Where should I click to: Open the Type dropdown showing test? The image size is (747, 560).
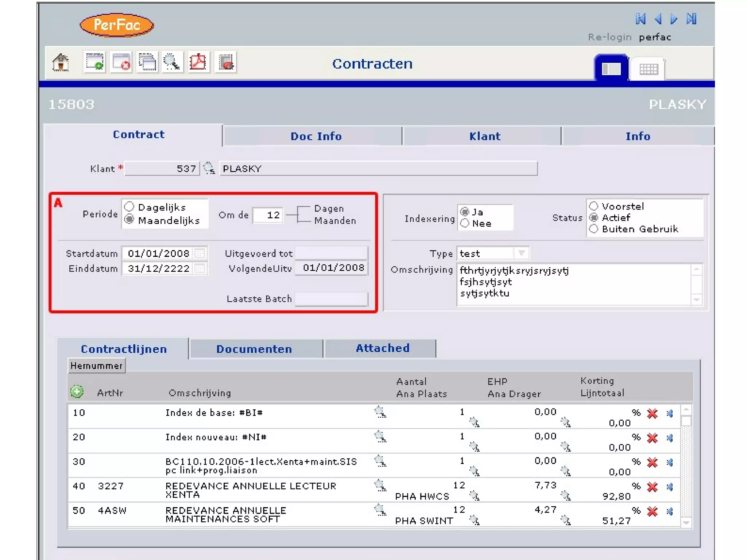[522, 253]
